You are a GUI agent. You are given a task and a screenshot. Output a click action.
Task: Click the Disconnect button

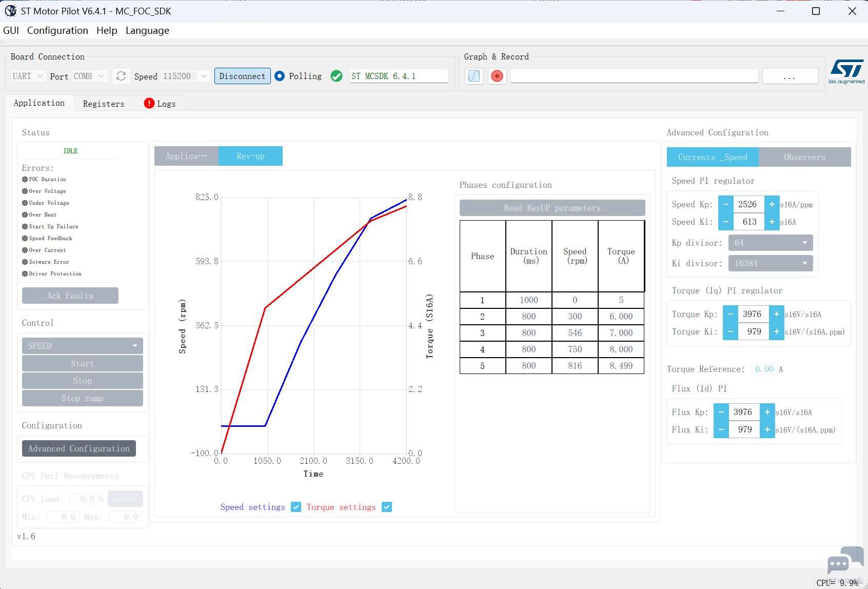pos(242,76)
